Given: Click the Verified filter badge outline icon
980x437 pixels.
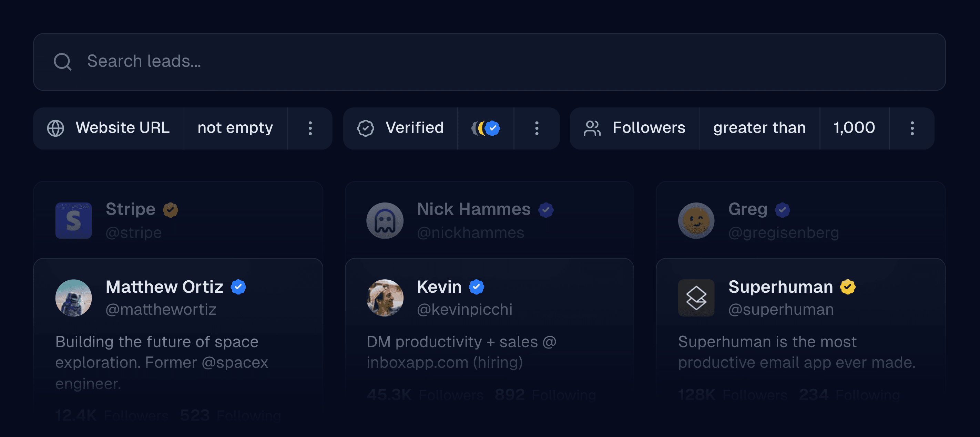Looking at the screenshot, I should [365, 128].
